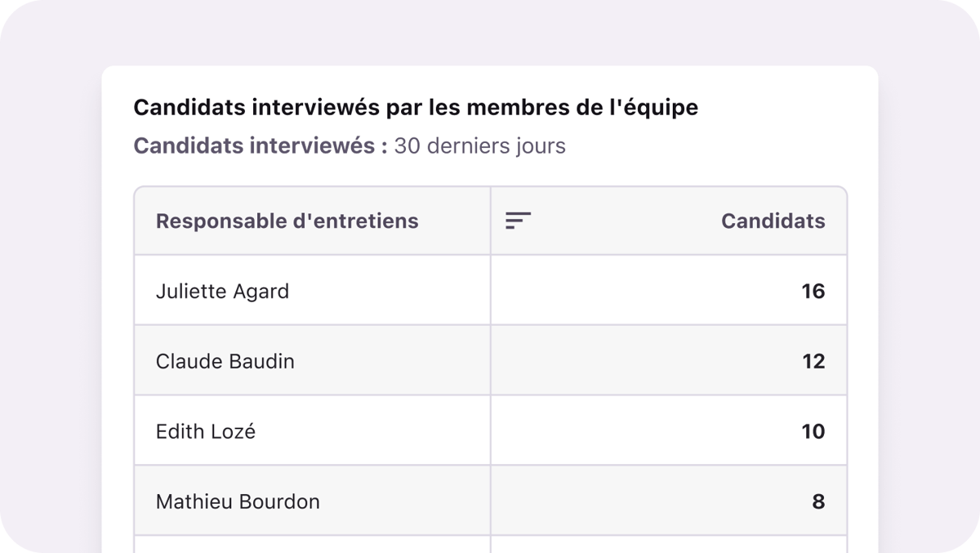The width and height of the screenshot is (980, 553).
Task: Open the Candidats interviewés period selector
Action: coord(479,145)
